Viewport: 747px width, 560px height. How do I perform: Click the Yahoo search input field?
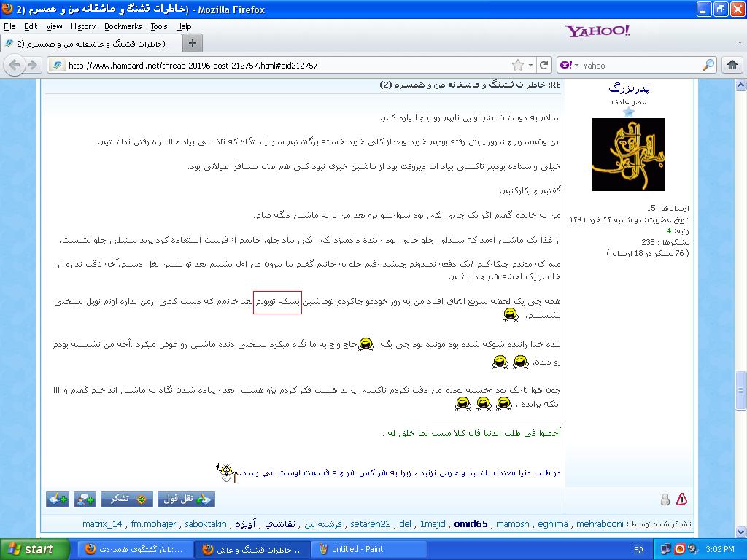tap(640, 65)
